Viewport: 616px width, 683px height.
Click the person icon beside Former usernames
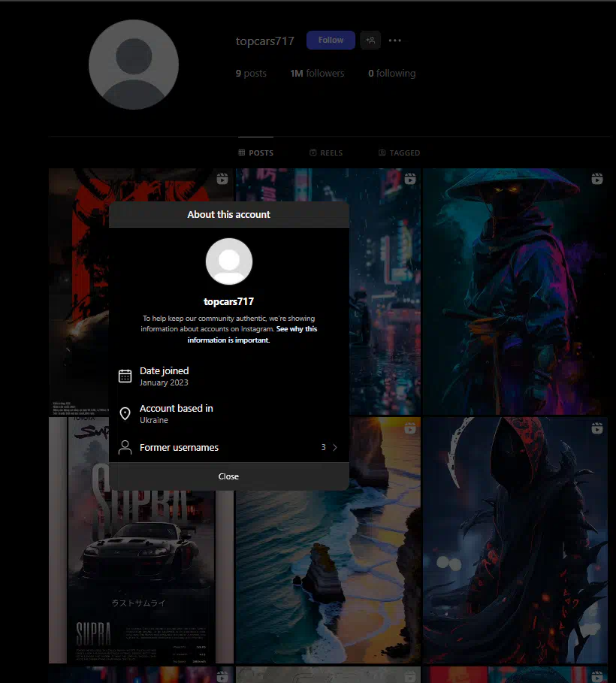[x=125, y=447]
